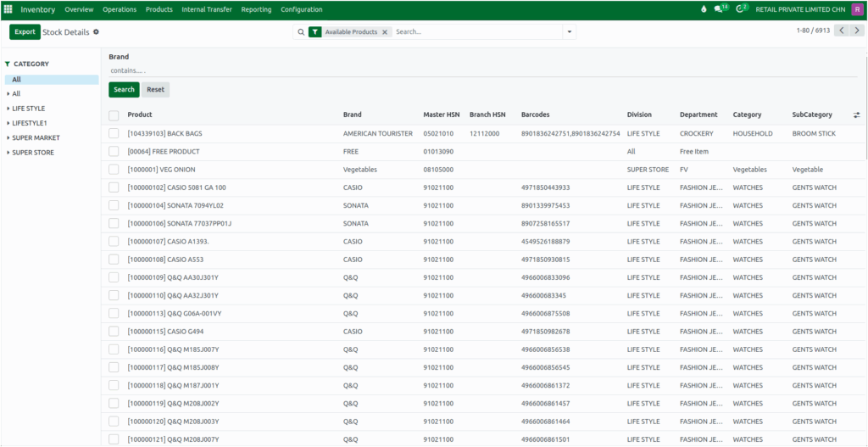Open the Operations menu
Viewport: 868px width, 447px height.
120,9
